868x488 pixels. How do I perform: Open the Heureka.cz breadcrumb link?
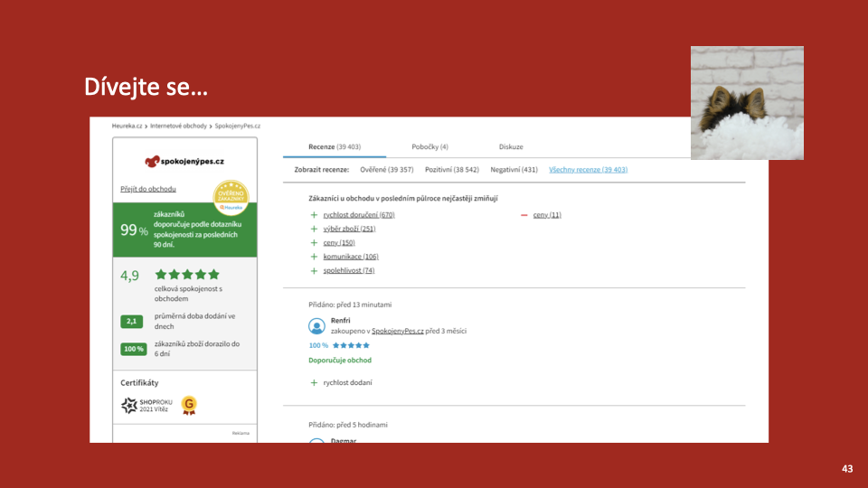pyautogui.click(x=127, y=127)
